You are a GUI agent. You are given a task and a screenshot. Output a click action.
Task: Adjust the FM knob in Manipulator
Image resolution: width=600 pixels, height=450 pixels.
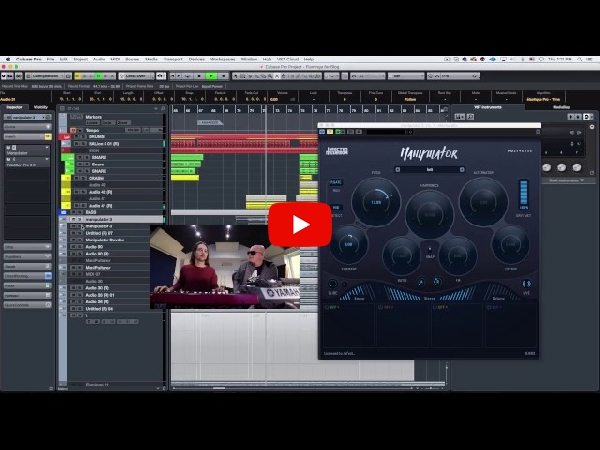pyautogui.click(x=458, y=256)
